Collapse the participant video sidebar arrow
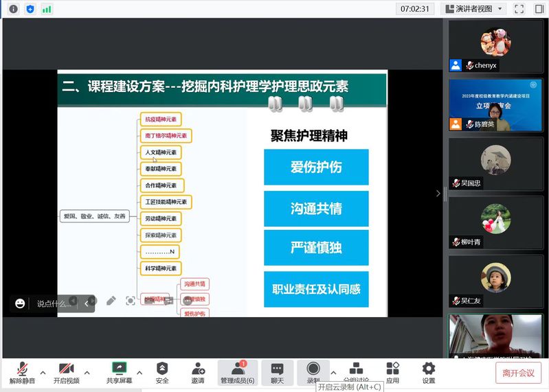The width and height of the screenshot is (549, 392). [x=438, y=194]
